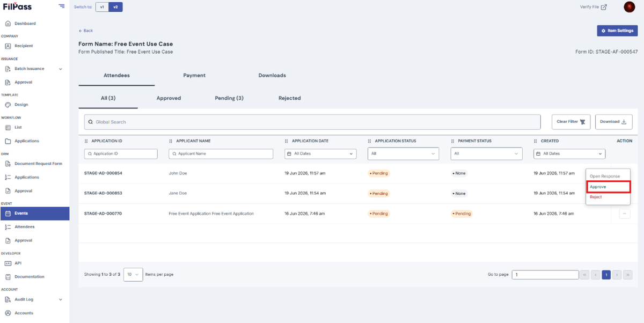Open Accounts icon in sidebar
Screen dimensions: 644x323
[x=8, y=313]
